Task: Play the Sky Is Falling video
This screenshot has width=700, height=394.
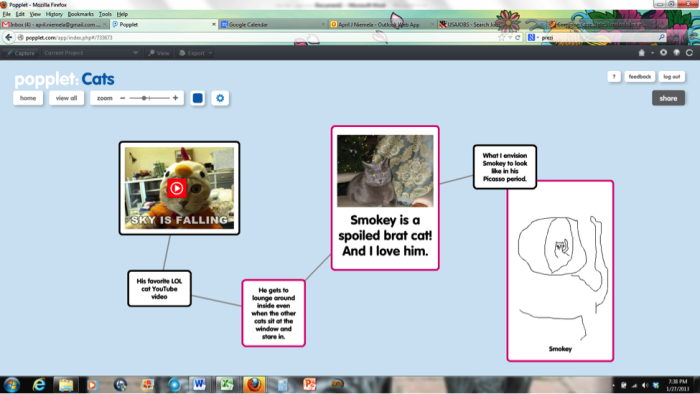Action: pyautogui.click(x=176, y=188)
